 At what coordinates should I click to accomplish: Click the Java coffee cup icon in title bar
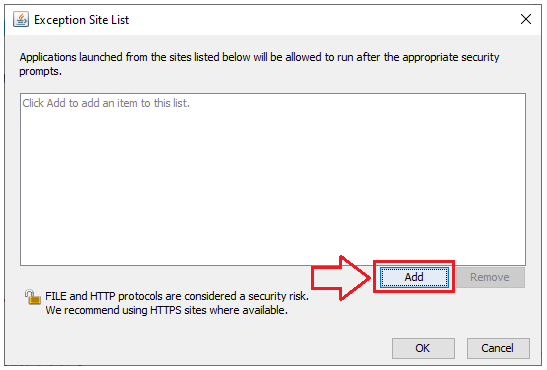[x=21, y=19]
